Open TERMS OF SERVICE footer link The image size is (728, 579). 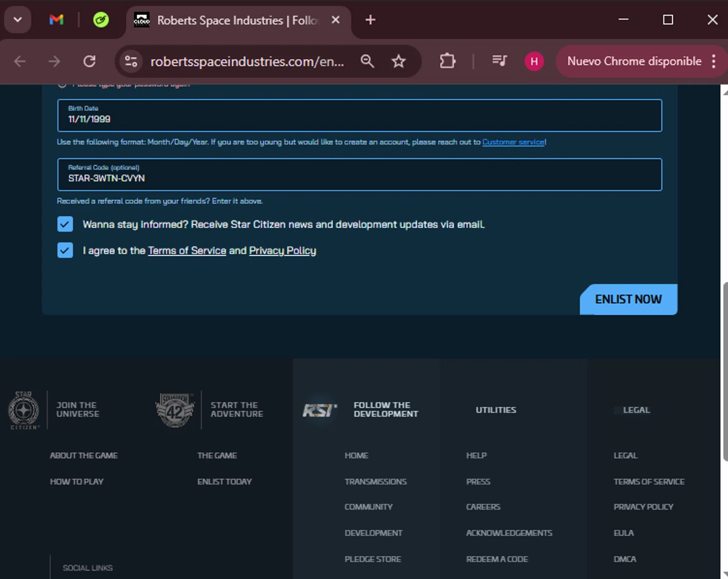pyautogui.click(x=649, y=482)
